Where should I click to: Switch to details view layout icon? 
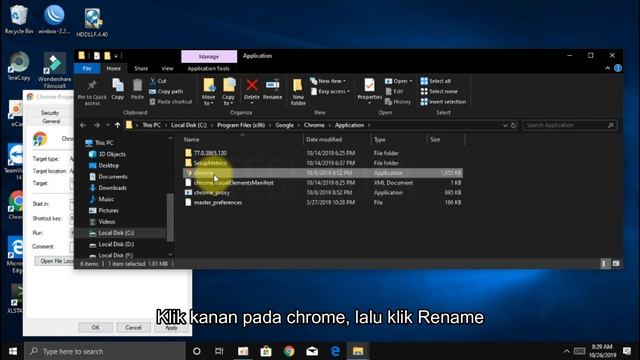click(604, 264)
